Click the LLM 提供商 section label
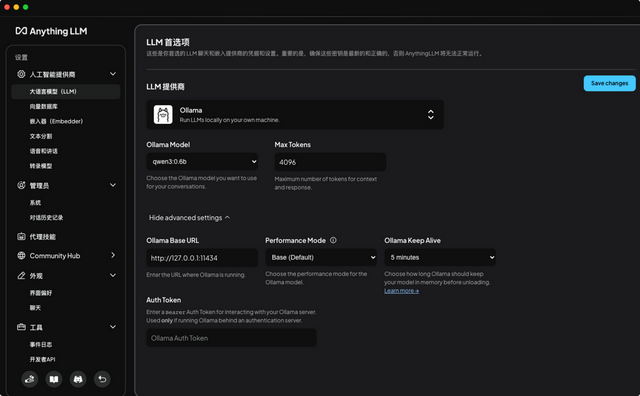Screen dimensions: 640x396 165,87
